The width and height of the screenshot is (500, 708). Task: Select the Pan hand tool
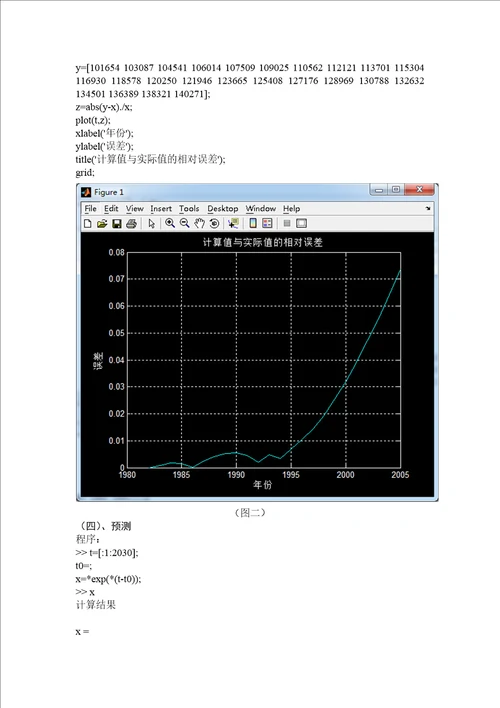click(199, 224)
